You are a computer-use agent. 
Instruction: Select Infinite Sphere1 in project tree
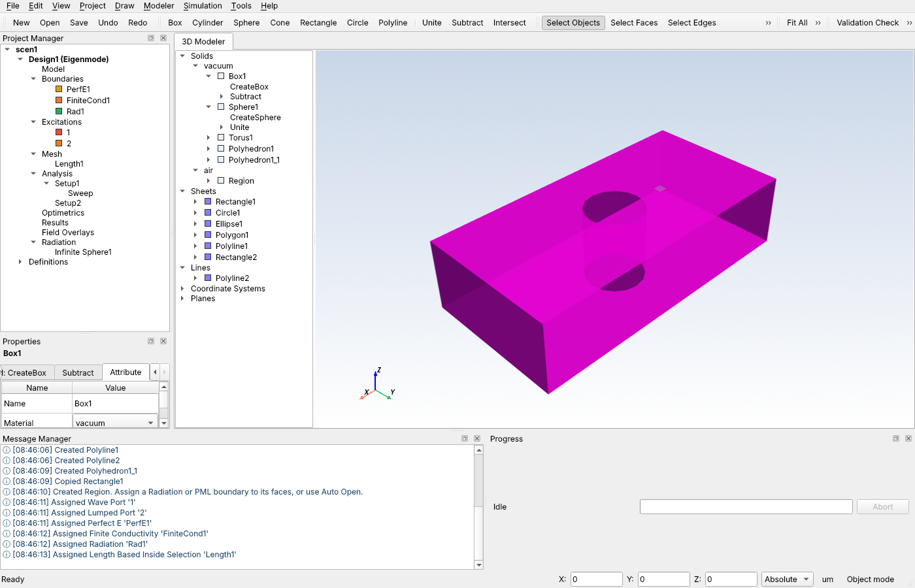point(83,252)
